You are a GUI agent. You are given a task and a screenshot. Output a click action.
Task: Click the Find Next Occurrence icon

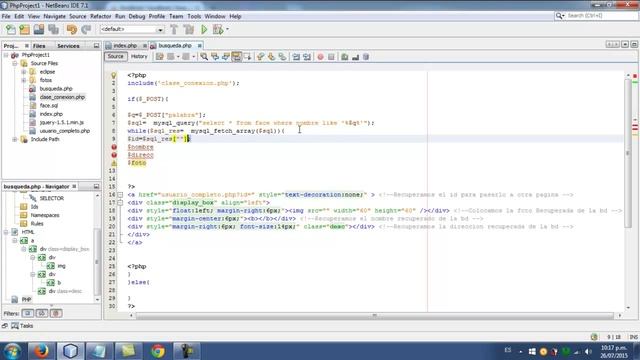click(225, 57)
